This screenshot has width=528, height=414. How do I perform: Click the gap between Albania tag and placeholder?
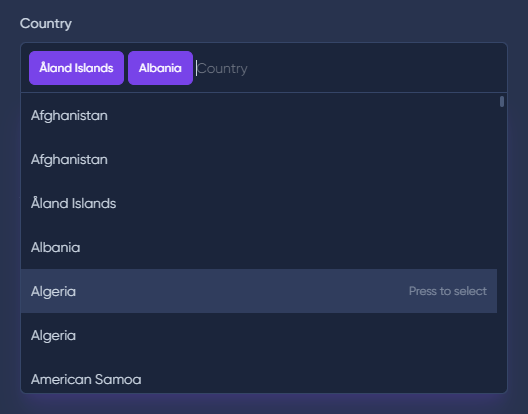(195, 68)
